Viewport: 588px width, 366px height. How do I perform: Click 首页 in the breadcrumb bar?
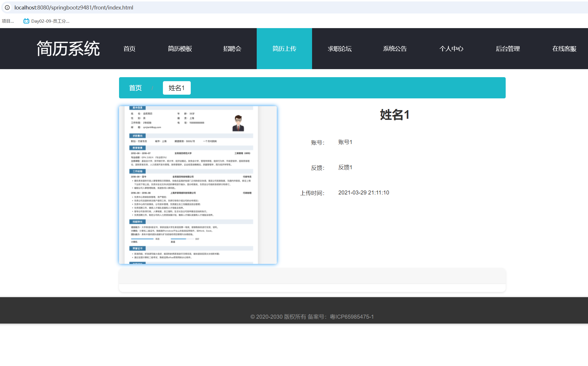[135, 88]
